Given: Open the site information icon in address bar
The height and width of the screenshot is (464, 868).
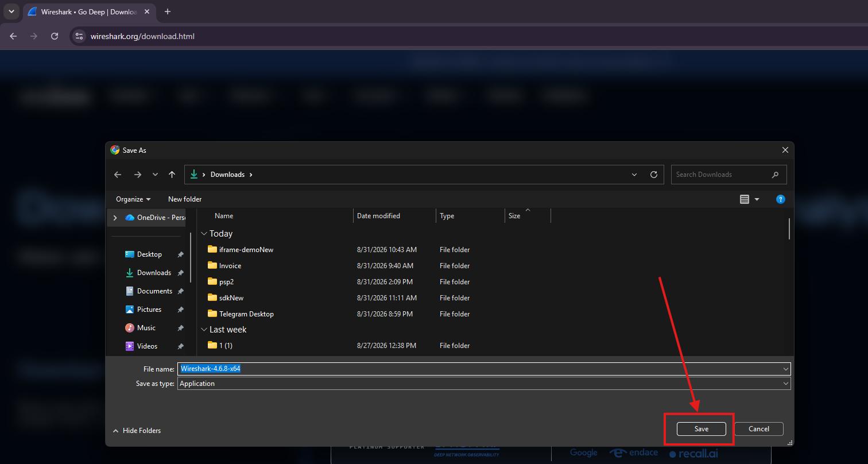Looking at the screenshot, I should (79, 36).
